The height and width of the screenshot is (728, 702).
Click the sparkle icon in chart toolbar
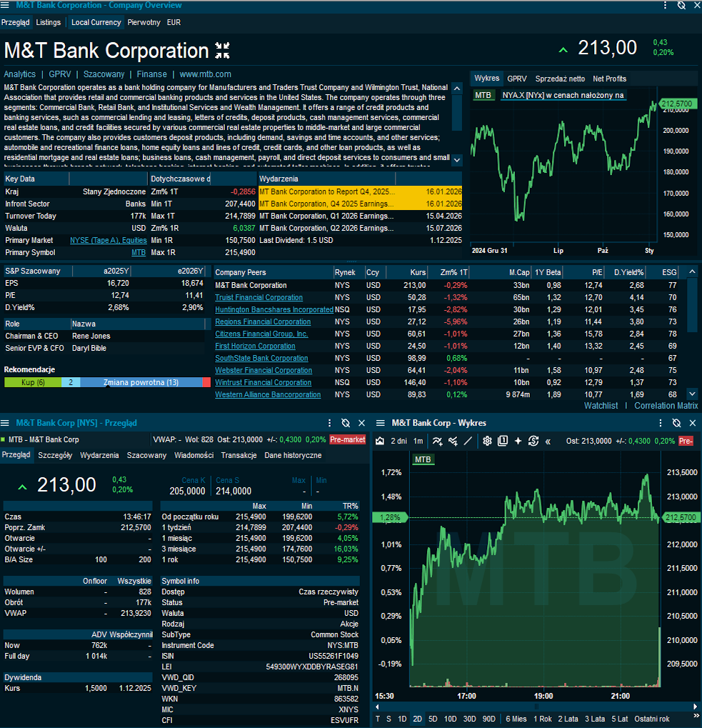tap(518, 441)
